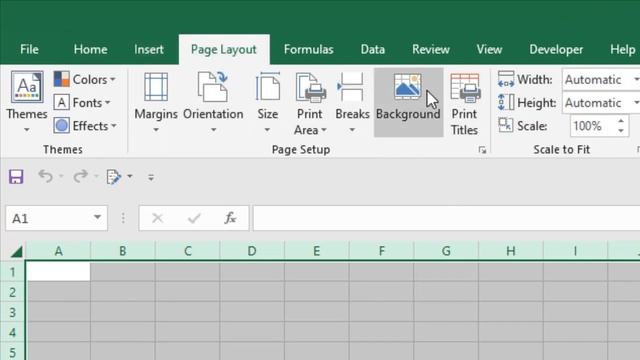The image size is (640, 360).
Task: Switch to the Data tab
Action: [x=373, y=49]
